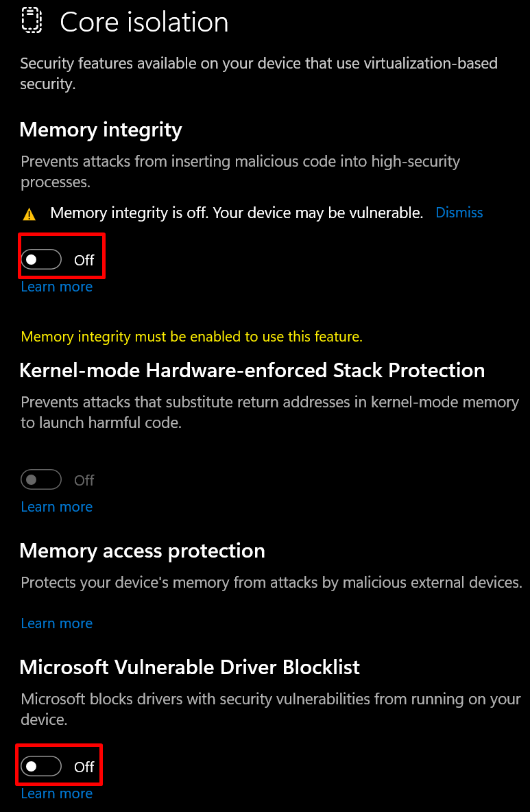Click the virtualization-based security description text
This screenshot has width=530, height=812.
coord(258,73)
